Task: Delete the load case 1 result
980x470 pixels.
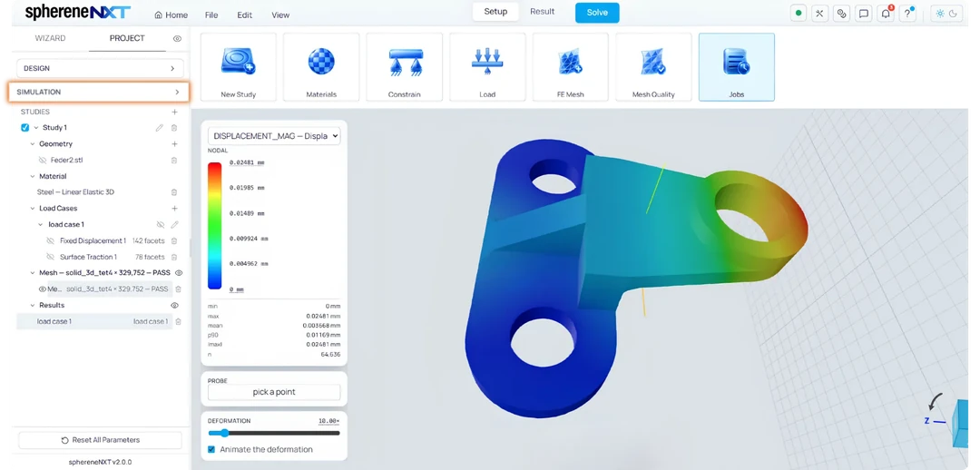Action: 178,321
